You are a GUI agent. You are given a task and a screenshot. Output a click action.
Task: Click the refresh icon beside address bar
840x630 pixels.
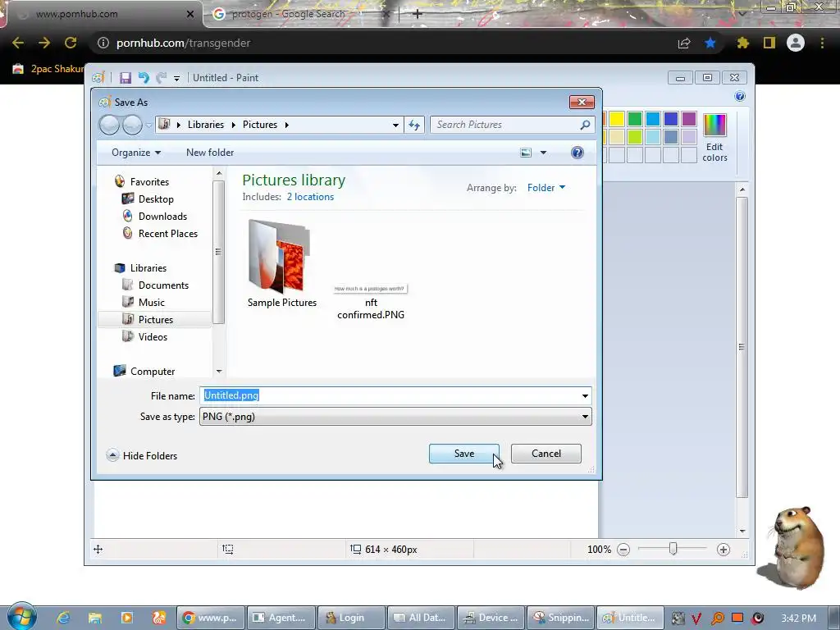pos(414,125)
